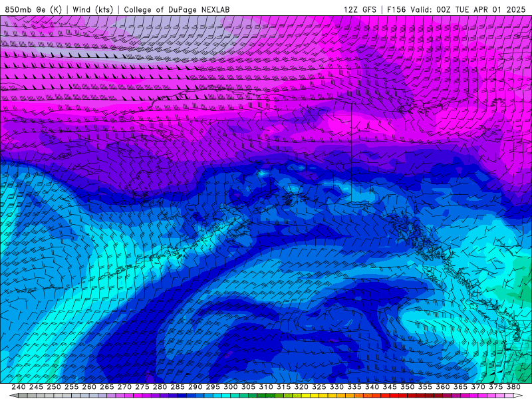Click the left arrow end of the color bar
This screenshot has height=399, width=532.
[x=14, y=396]
